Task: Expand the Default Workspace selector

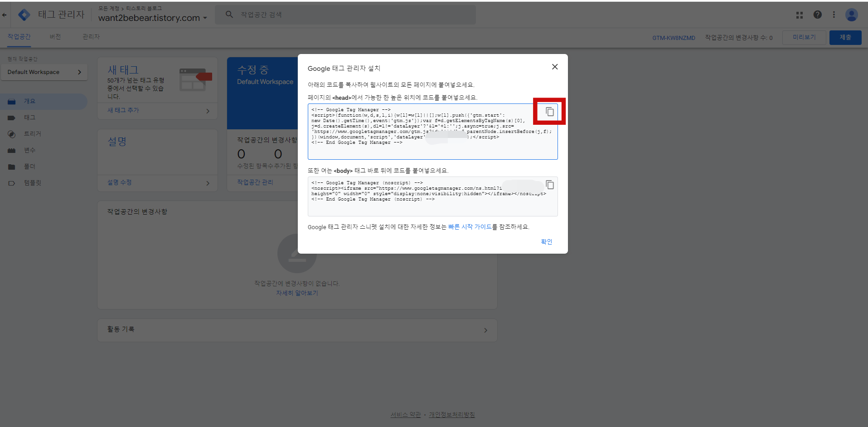Action: (x=44, y=72)
